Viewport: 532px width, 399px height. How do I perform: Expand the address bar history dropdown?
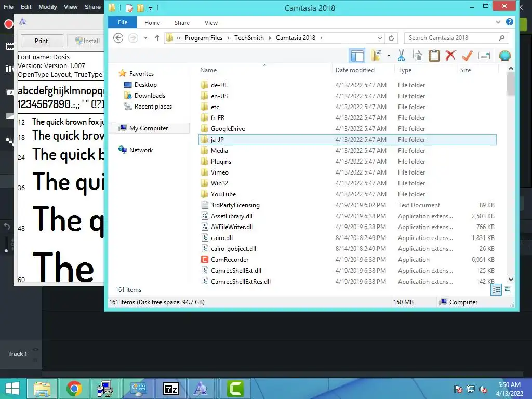(380, 38)
